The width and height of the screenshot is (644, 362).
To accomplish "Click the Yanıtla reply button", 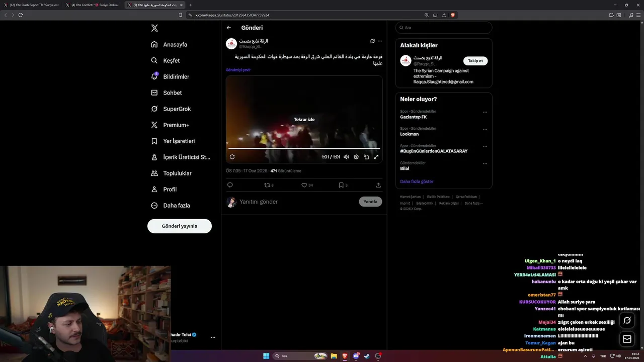I will click(370, 202).
